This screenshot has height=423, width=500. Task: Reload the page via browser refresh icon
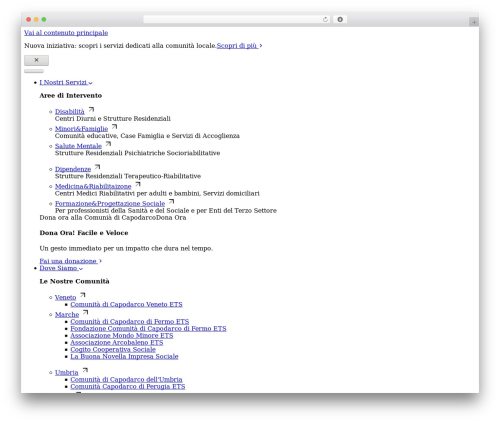(325, 20)
